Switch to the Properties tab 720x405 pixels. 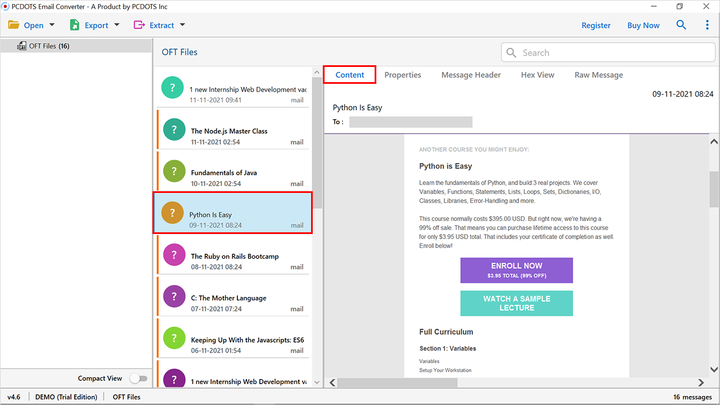402,75
